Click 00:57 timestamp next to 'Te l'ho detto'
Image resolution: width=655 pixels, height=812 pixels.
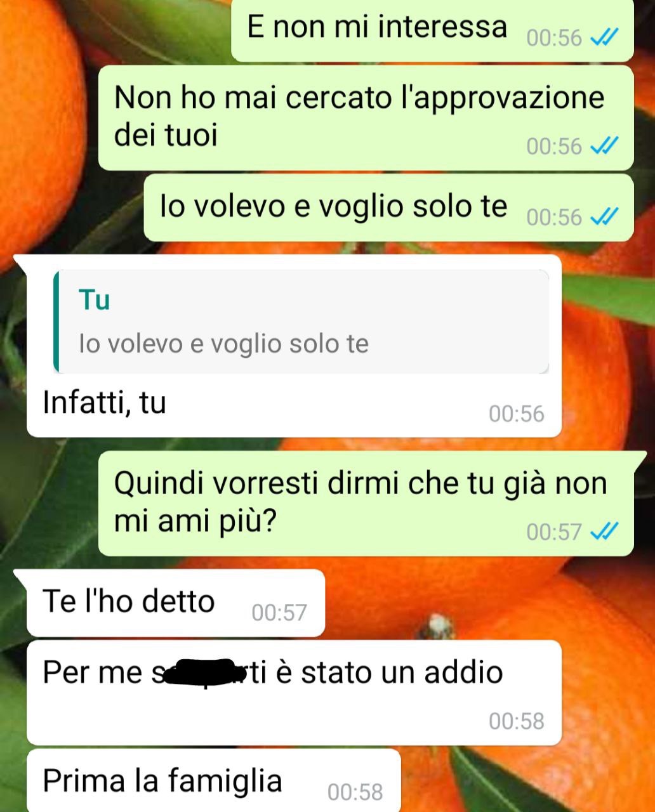pyautogui.click(x=279, y=612)
